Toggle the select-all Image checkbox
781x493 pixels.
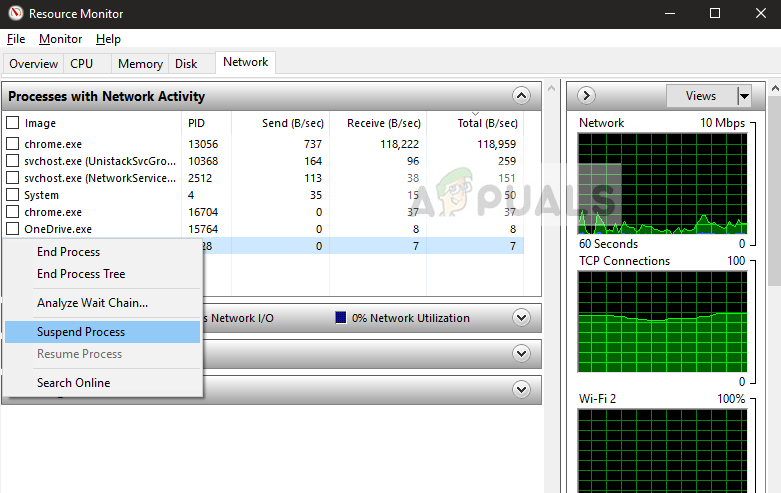coord(12,123)
